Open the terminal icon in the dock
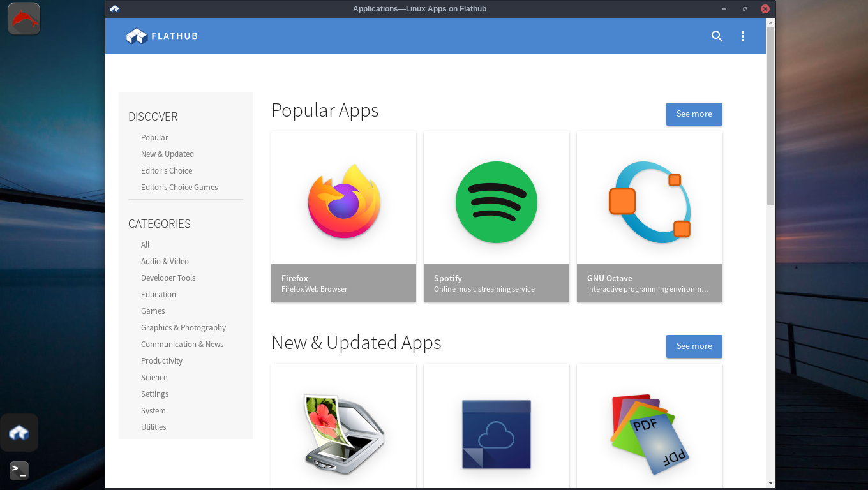Image resolution: width=868 pixels, height=490 pixels. pos(19,471)
